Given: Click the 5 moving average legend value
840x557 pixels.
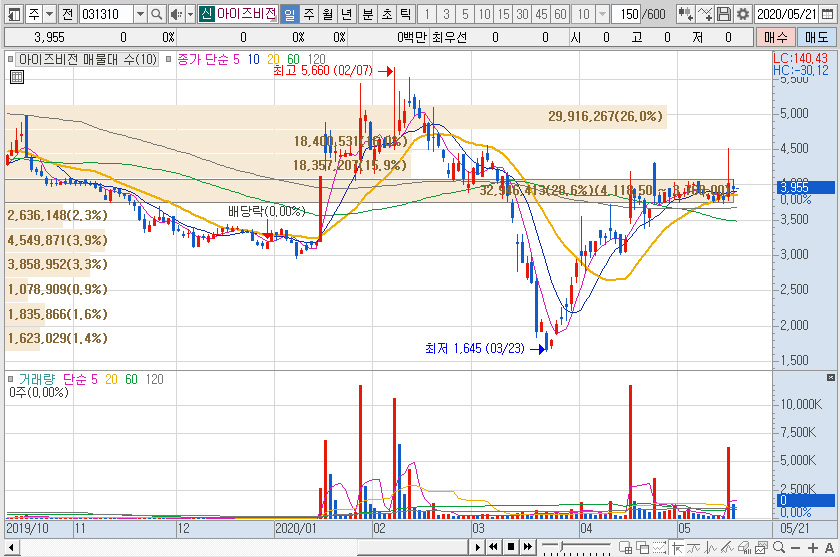Looking at the screenshot, I should [236, 59].
